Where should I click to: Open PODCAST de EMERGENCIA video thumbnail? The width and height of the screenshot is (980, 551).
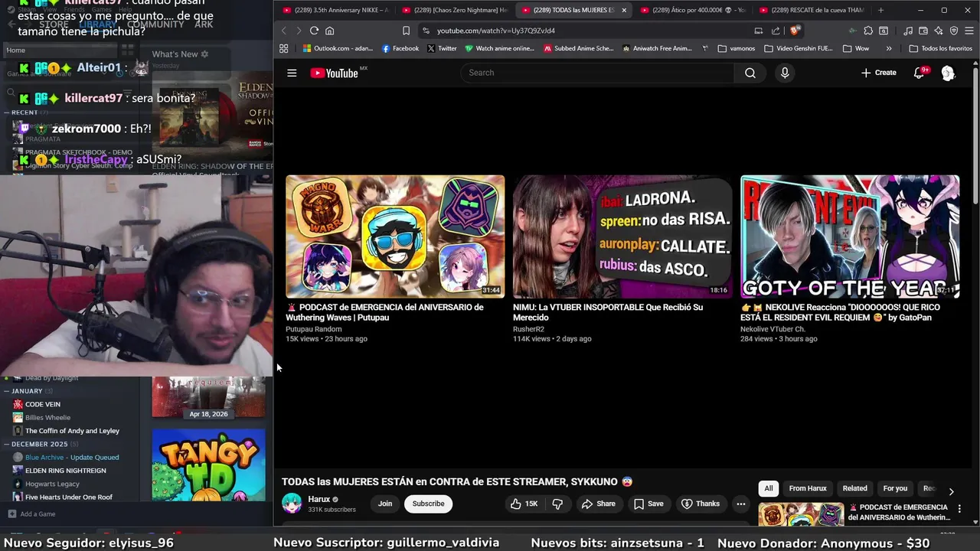(x=395, y=236)
